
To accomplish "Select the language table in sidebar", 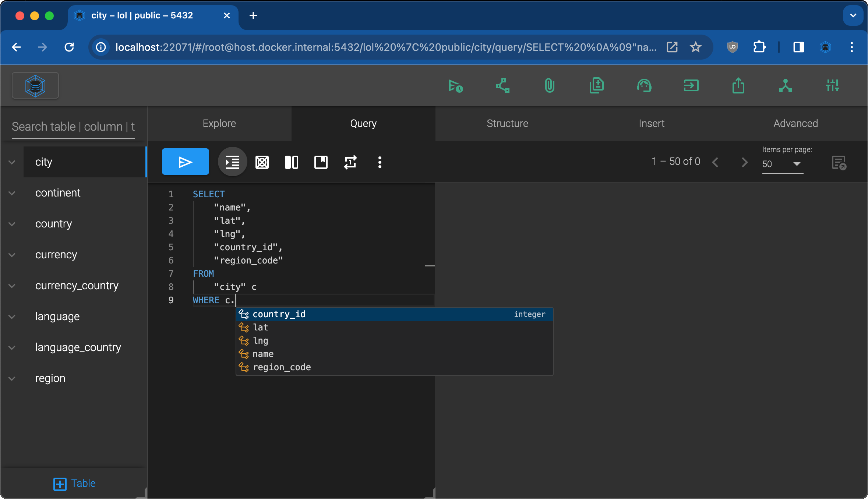I will coord(57,316).
